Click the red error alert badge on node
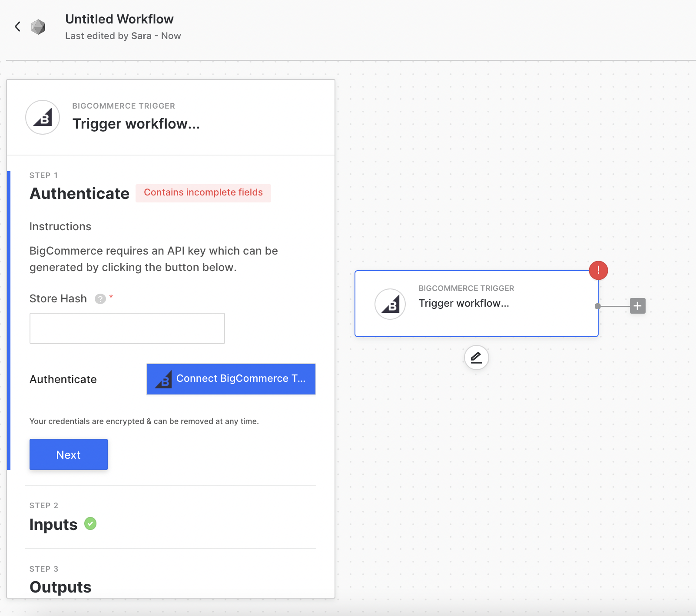This screenshot has height=616, width=696. pos(598,270)
